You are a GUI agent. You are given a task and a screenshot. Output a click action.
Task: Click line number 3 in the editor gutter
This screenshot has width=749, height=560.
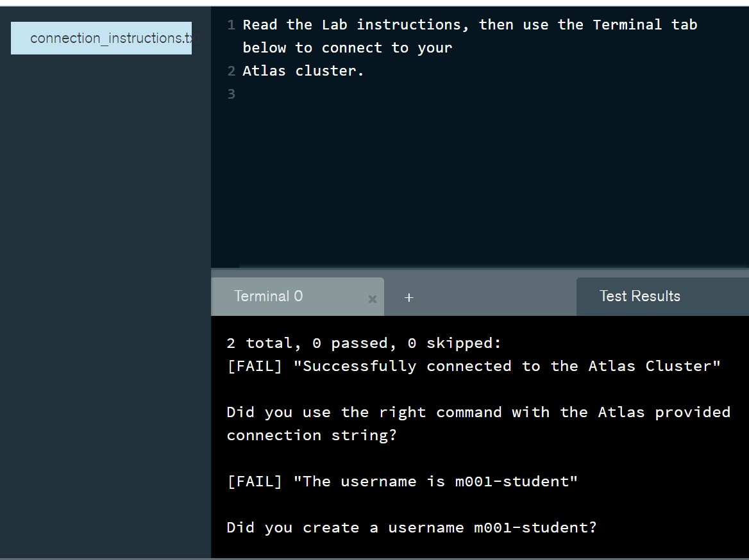pyautogui.click(x=231, y=94)
